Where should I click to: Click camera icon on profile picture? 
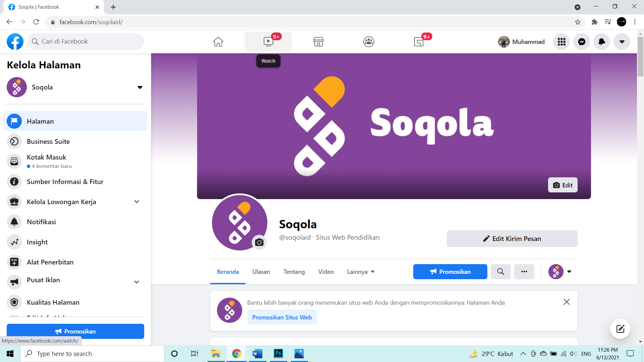click(259, 242)
